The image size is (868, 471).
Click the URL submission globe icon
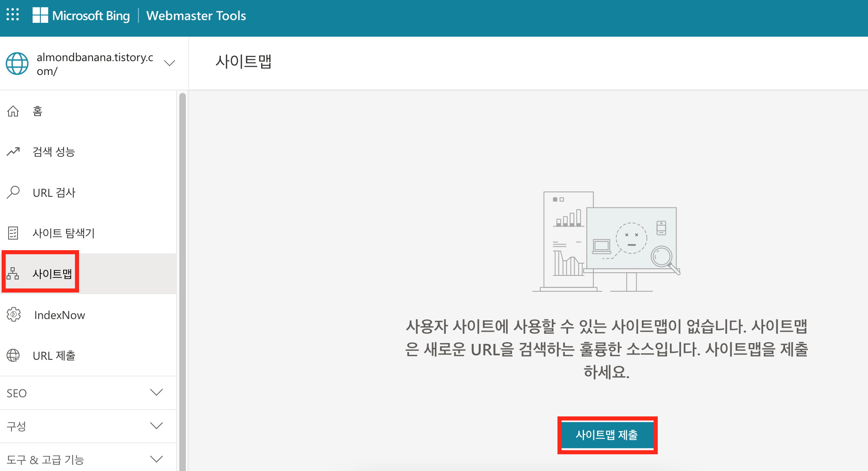tap(13, 355)
